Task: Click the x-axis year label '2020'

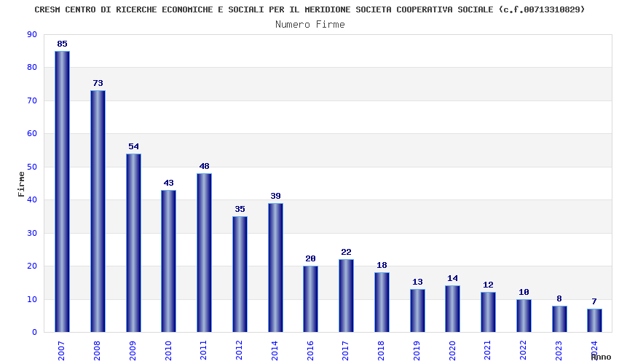Action: (452, 351)
